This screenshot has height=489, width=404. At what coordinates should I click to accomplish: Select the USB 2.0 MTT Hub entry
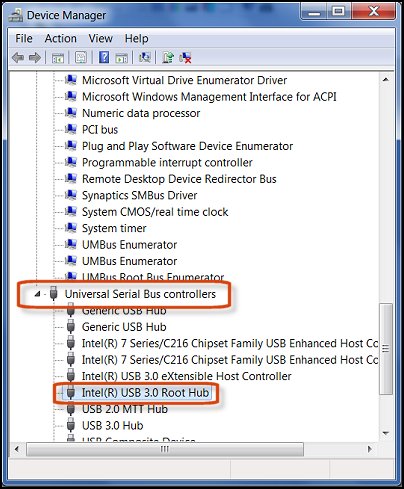[x=125, y=409]
